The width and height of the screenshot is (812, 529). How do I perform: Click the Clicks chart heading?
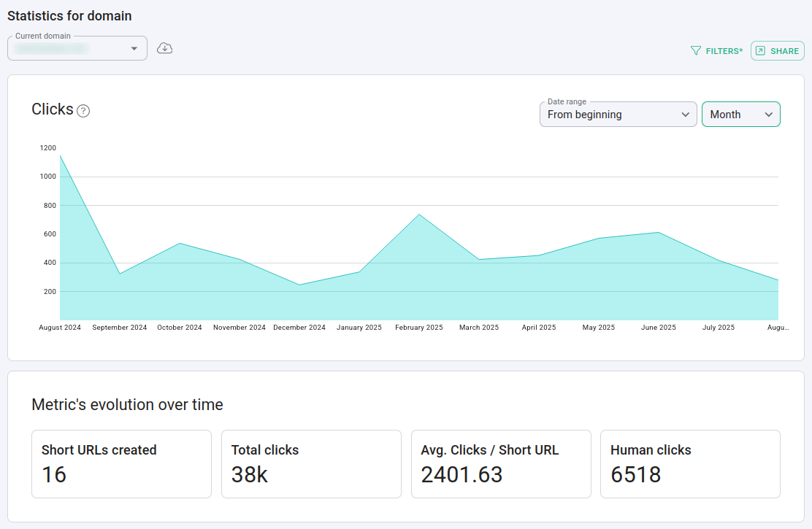tap(53, 109)
